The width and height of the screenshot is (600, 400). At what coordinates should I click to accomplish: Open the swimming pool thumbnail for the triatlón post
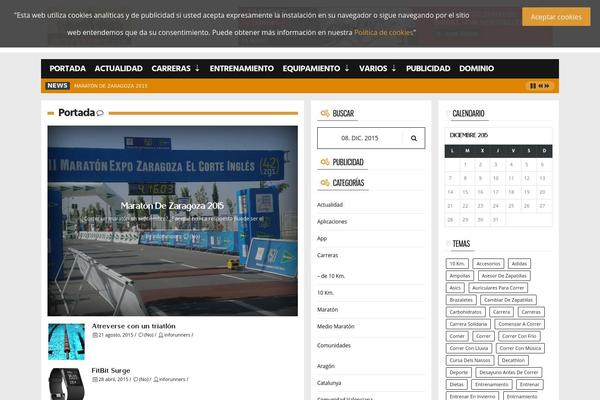66,341
